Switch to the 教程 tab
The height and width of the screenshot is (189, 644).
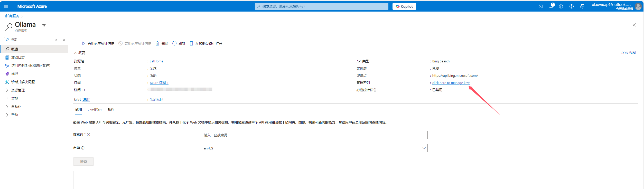(x=111, y=110)
